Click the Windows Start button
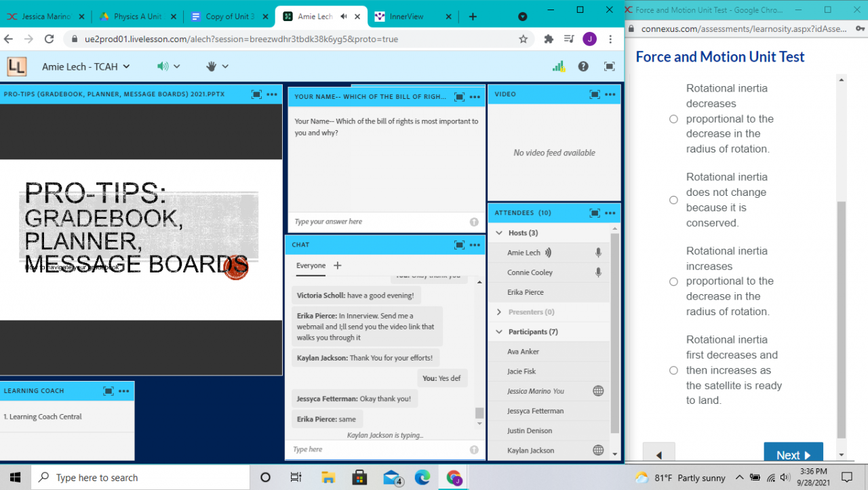 coord(15,477)
